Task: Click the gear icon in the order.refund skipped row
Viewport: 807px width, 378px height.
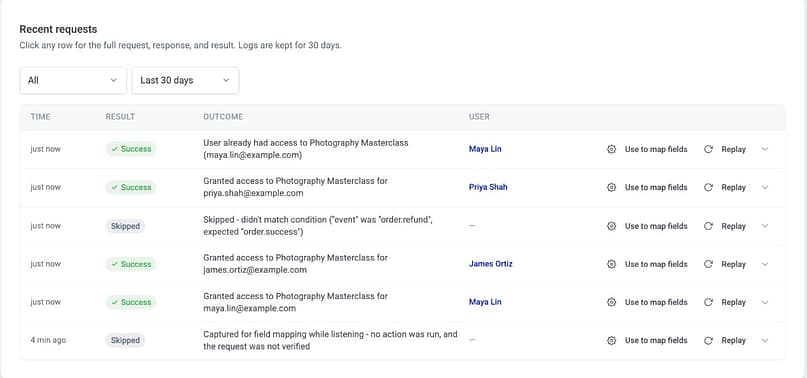Action: tap(611, 226)
